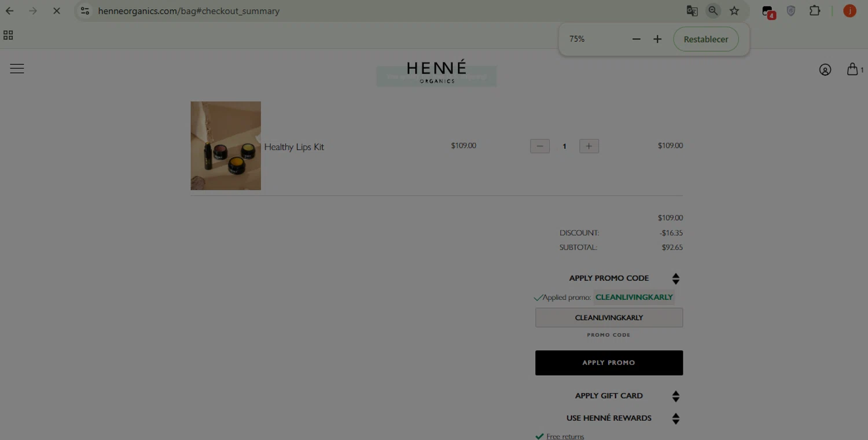The width and height of the screenshot is (868, 440).
Task: Open the extensions puzzle icon
Action: (x=815, y=11)
